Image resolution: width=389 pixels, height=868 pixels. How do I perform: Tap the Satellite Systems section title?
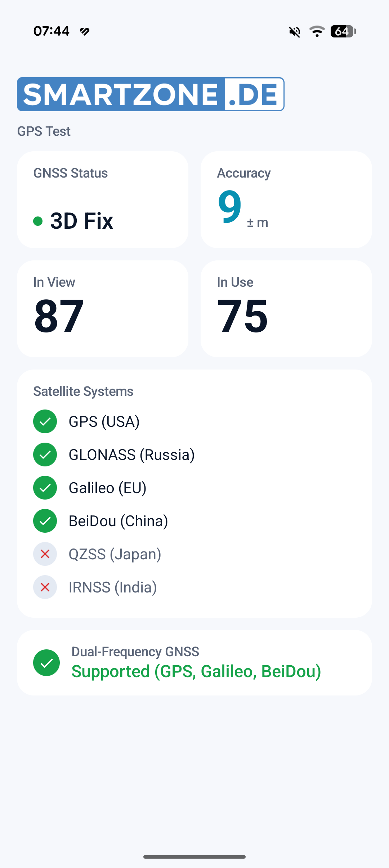click(x=83, y=391)
